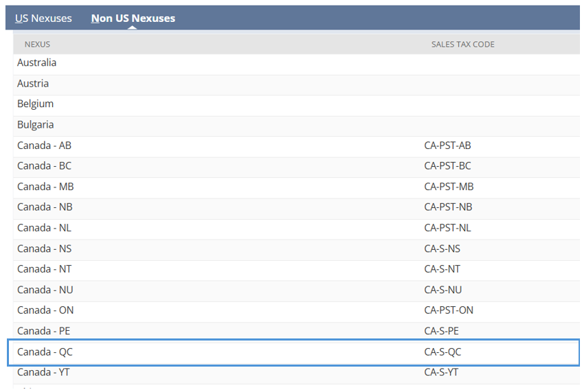Screen dimensions: 582x392
Task: Click the CA-PST-BC sales tax code
Action: click(x=447, y=165)
